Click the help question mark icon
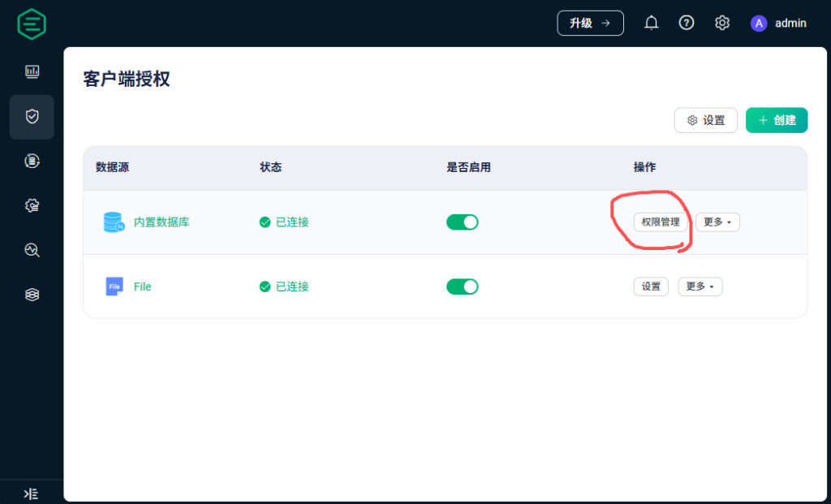 pyautogui.click(x=687, y=24)
